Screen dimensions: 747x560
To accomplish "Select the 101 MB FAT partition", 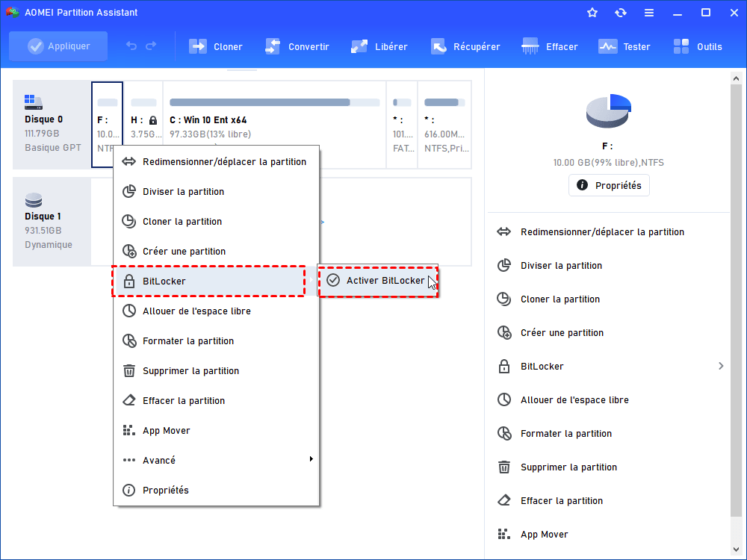I will coord(402,125).
